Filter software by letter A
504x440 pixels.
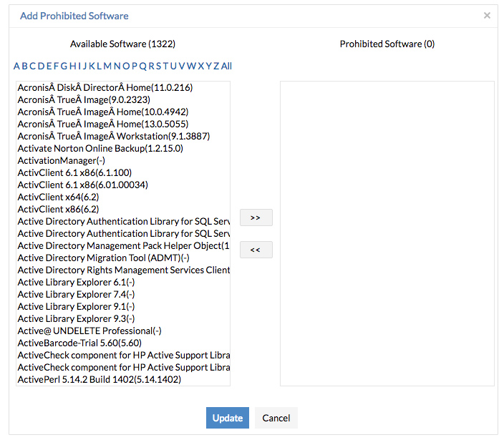coord(16,66)
